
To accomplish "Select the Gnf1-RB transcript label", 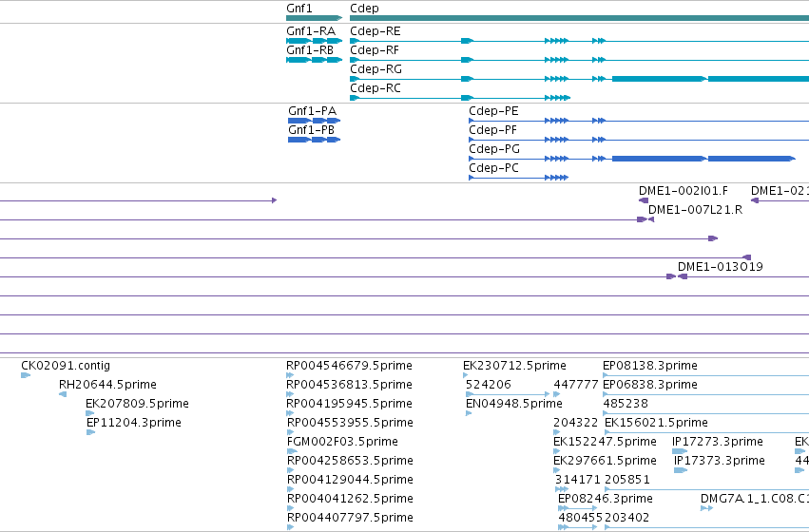I will [x=310, y=50].
